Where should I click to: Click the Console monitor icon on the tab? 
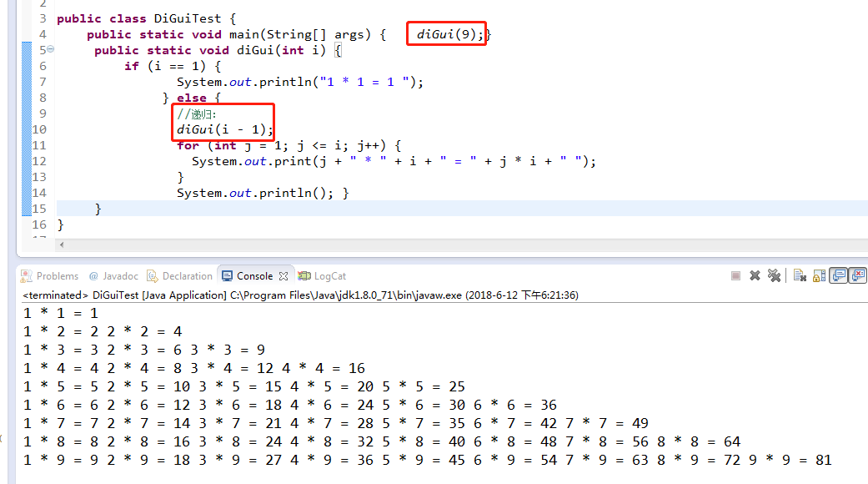tap(227, 275)
